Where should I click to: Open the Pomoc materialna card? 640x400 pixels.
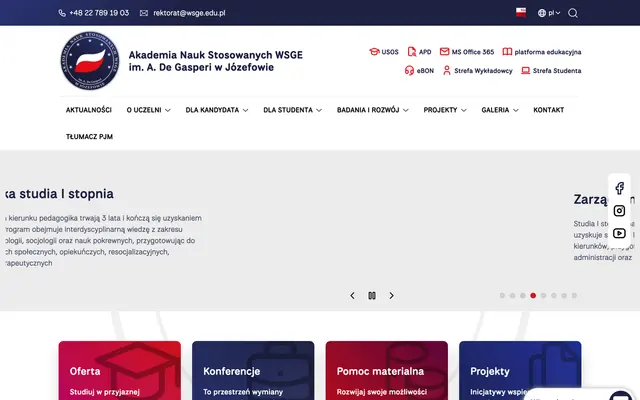pos(387,371)
